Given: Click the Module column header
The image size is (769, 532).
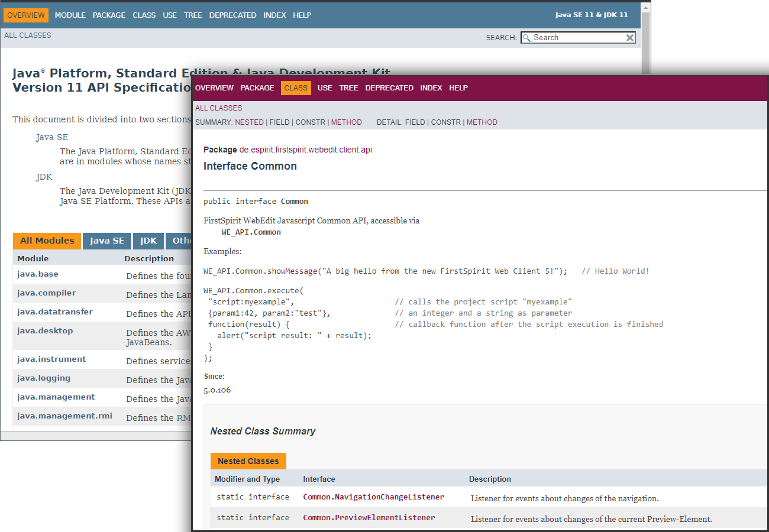Looking at the screenshot, I should 33,258.
